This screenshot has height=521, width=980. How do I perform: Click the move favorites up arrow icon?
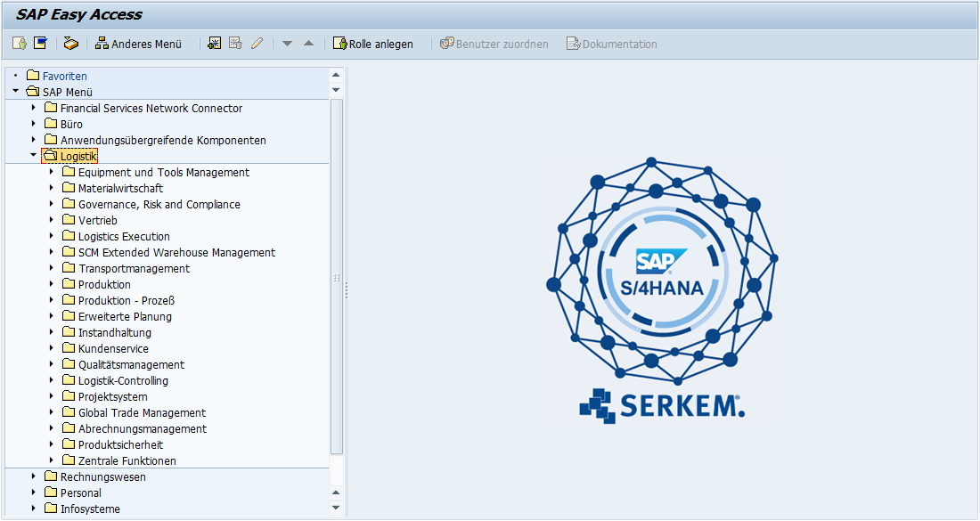tap(308, 44)
